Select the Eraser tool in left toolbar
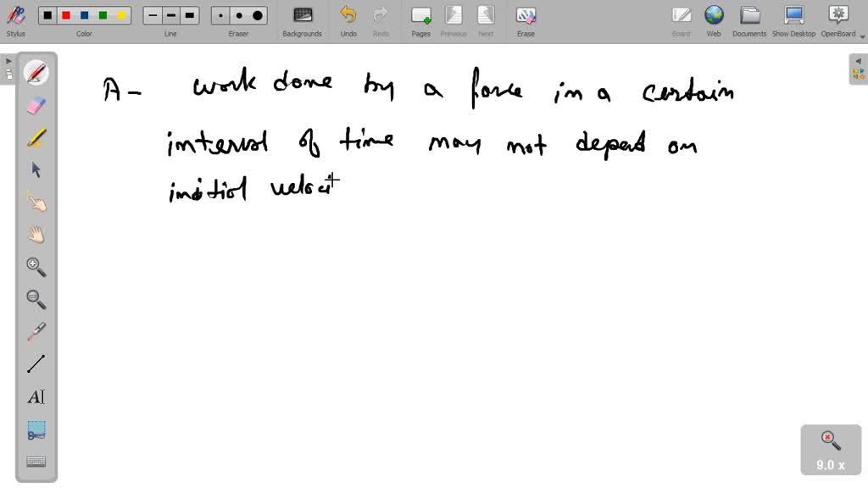The image size is (868, 488). coord(36,106)
